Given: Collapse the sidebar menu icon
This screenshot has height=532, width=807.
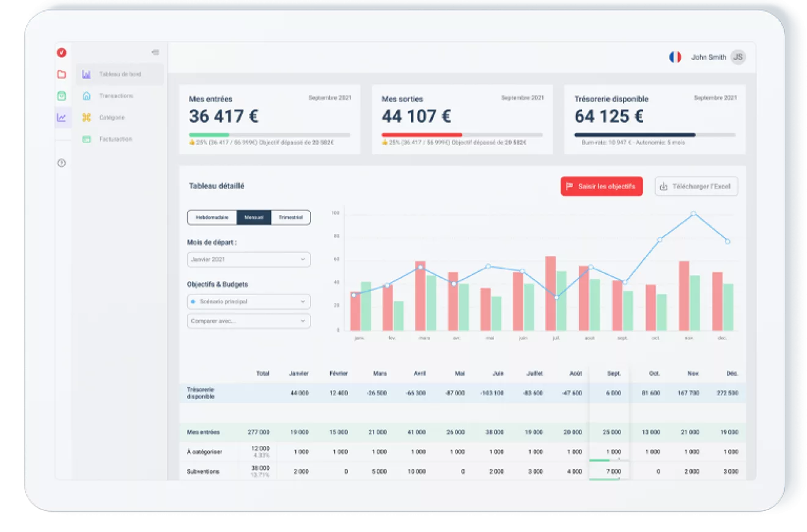Looking at the screenshot, I should pyautogui.click(x=155, y=53).
